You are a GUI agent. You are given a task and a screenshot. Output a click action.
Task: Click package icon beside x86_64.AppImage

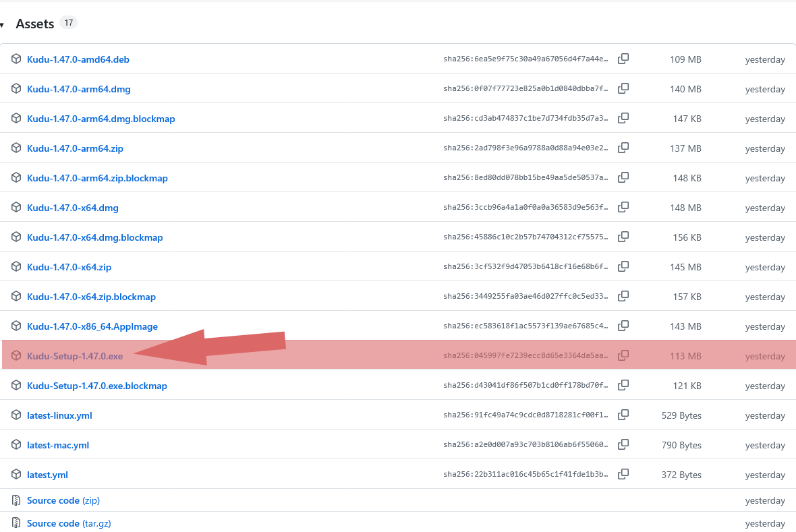pyautogui.click(x=16, y=326)
